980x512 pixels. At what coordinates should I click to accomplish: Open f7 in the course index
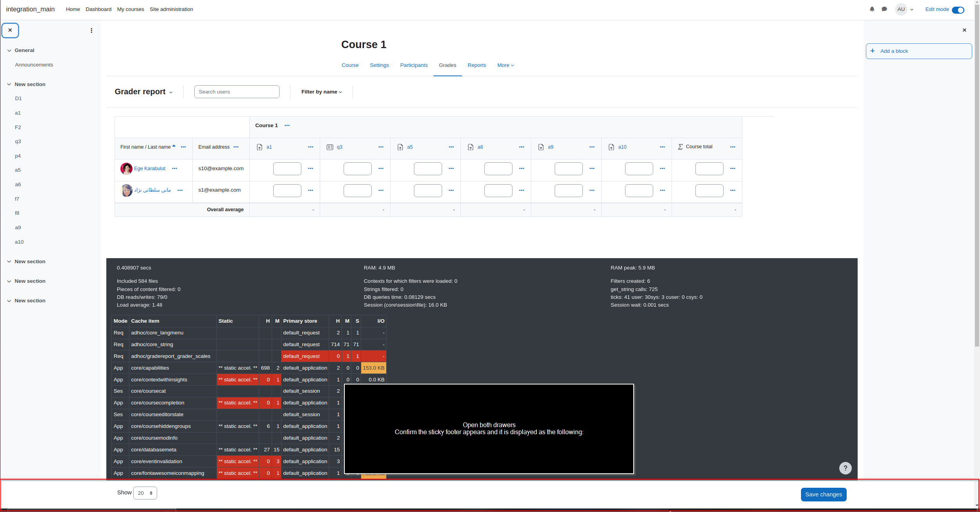[17, 199]
